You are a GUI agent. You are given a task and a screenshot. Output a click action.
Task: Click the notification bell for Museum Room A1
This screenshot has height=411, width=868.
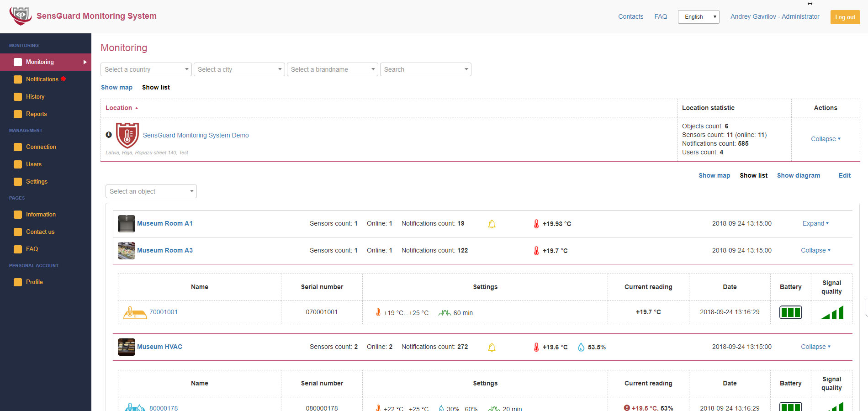492,224
